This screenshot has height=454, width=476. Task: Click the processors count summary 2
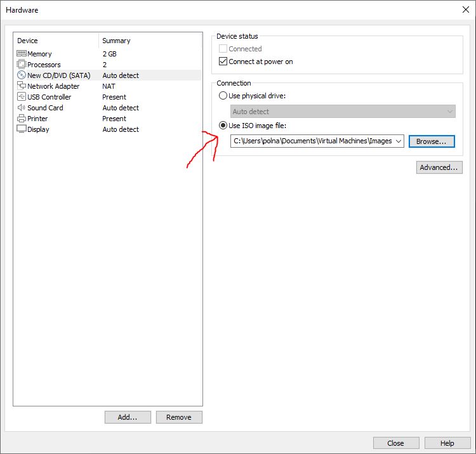tap(105, 65)
